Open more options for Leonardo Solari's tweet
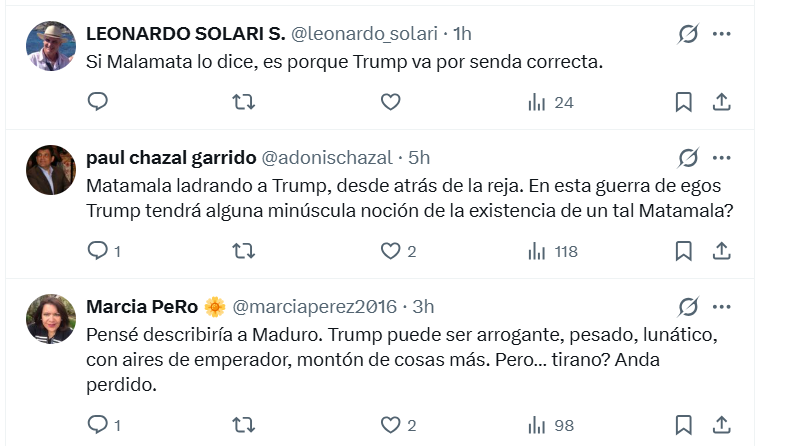Screen dimensions: 789x446 [x=721, y=34]
